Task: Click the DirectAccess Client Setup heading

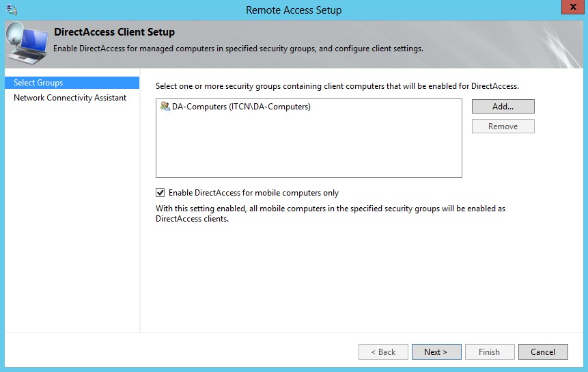Action: 114,32
